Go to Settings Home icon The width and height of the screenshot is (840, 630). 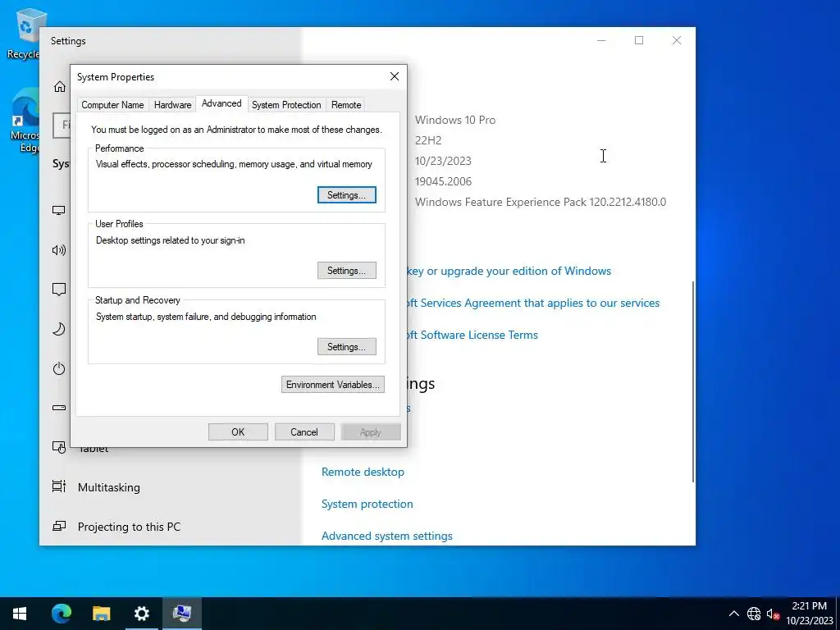pyautogui.click(x=59, y=86)
